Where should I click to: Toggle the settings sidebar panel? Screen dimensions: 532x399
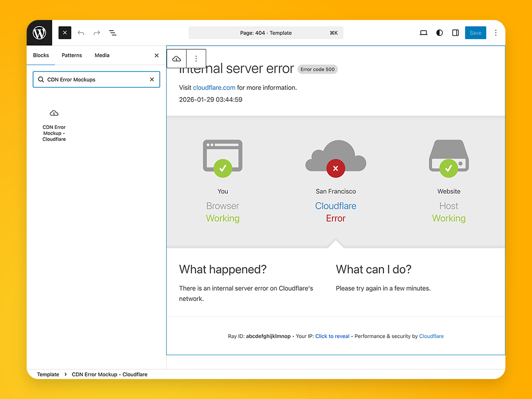(455, 33)
